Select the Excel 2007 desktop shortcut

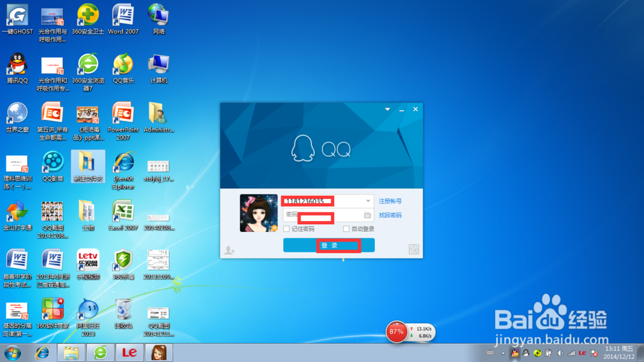[123, 215]
